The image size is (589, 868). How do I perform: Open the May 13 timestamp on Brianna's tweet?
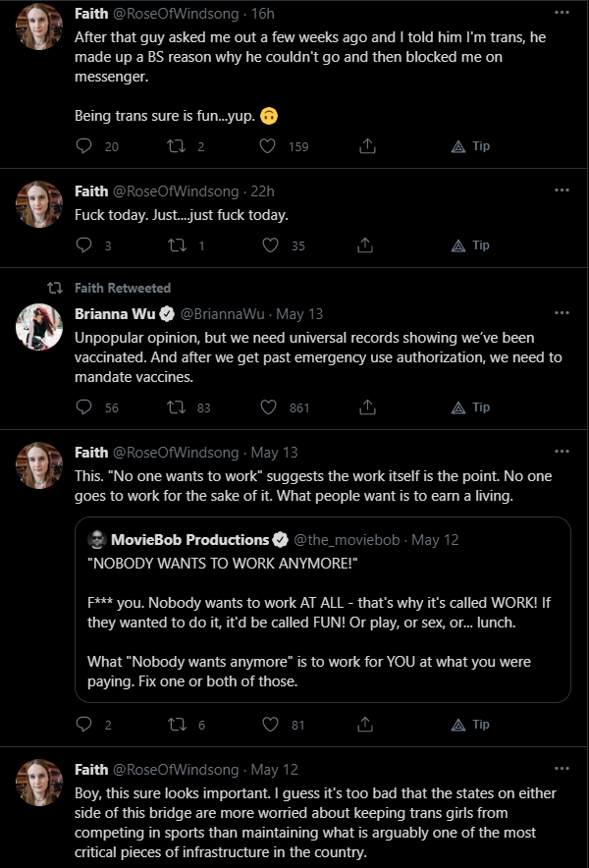pos(299,314)
